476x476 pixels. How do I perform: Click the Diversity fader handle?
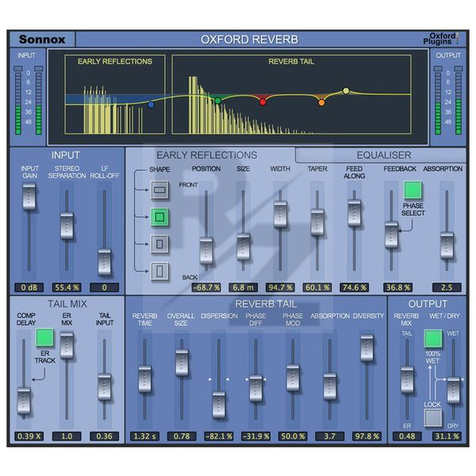click(367, 348)
